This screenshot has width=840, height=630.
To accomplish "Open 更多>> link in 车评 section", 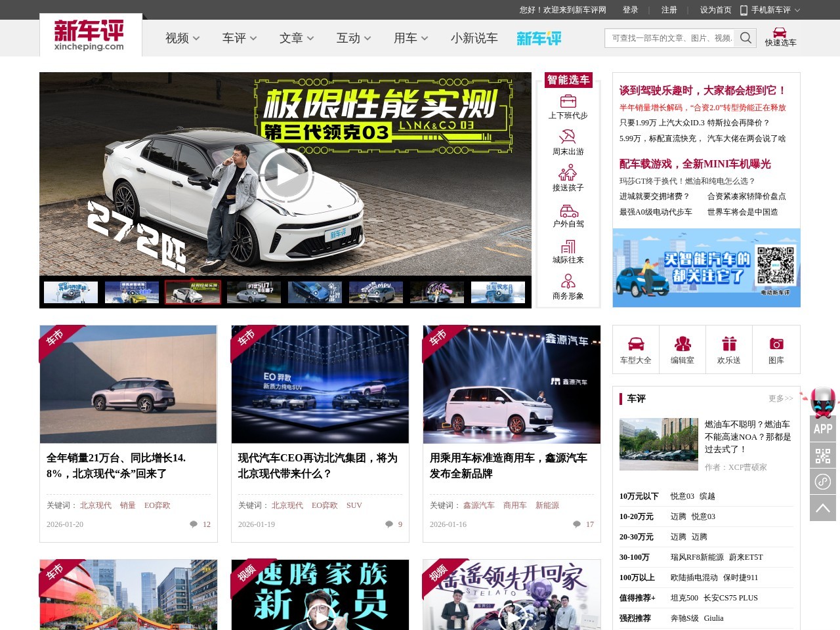I will 780,398.
